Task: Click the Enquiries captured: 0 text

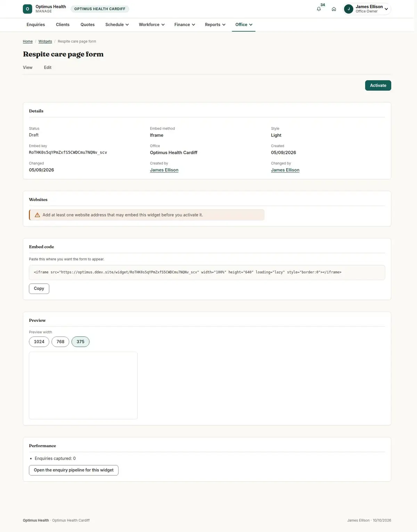Action: pyautogui.click(x=55, y=459)
